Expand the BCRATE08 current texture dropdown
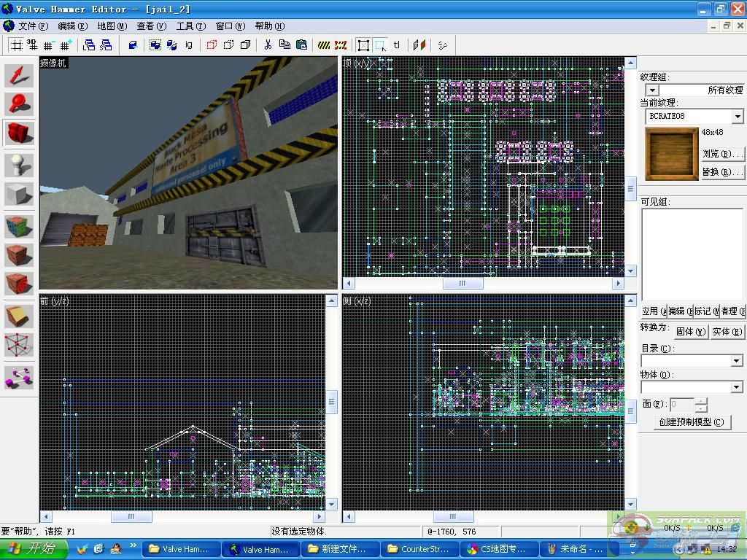The image size is (747, 560). 737,117
